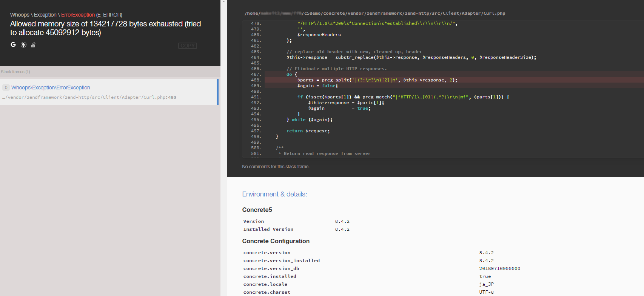The image size is (644, 296).
Task: Click the Concrete Configuration heading
Action: tap(276, 241)
